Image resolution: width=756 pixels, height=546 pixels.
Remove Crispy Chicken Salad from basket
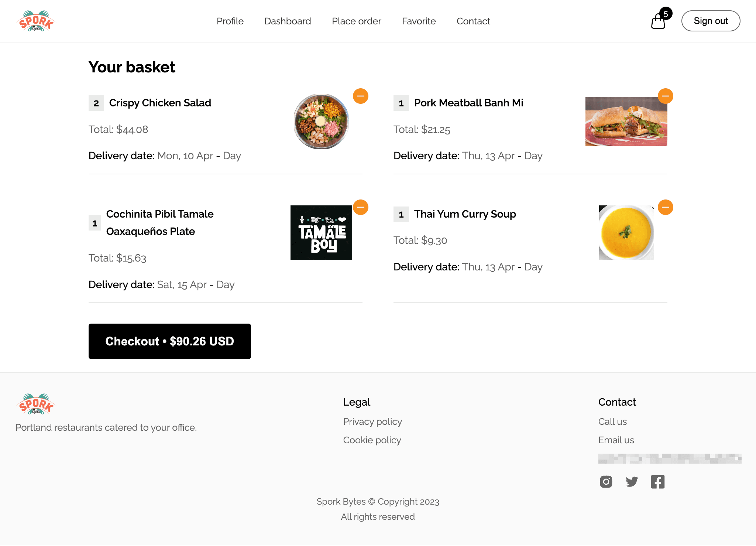[x=361, y=96]
